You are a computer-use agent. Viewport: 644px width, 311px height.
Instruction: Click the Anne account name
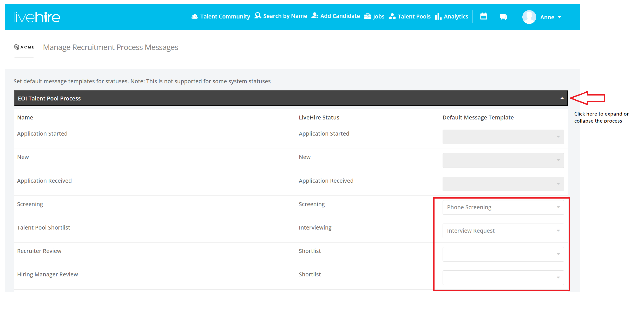pyautogui.click(x=548, y=17)
